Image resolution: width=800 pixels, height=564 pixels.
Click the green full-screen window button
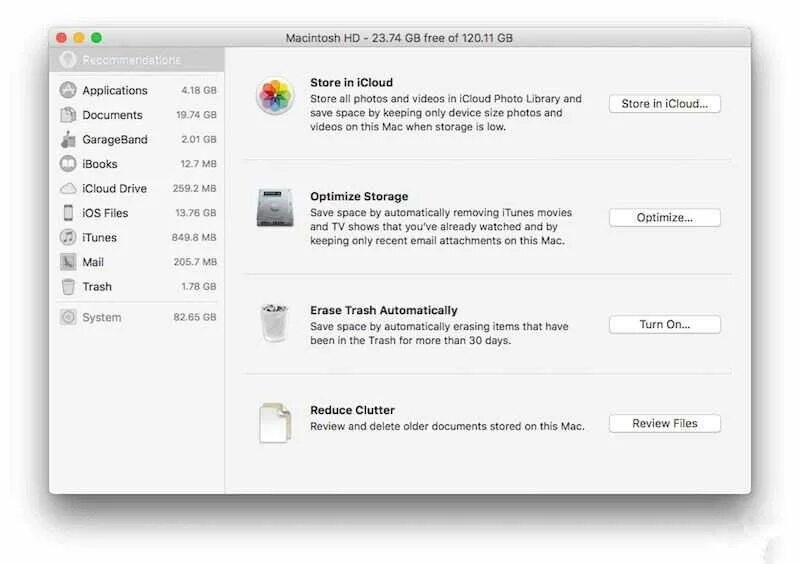[96, 38]
